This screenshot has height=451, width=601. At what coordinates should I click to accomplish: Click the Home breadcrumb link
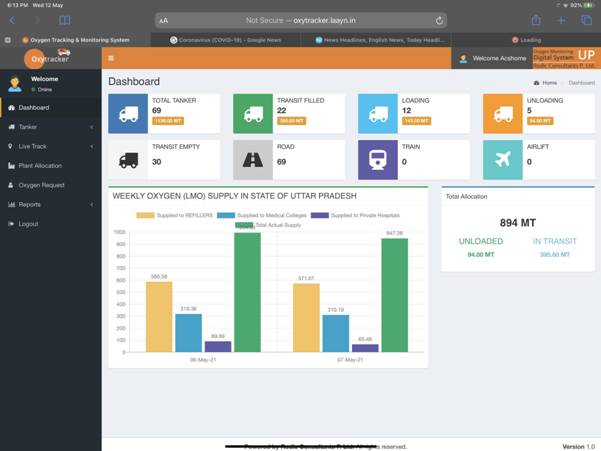click(x=546, y=82)
